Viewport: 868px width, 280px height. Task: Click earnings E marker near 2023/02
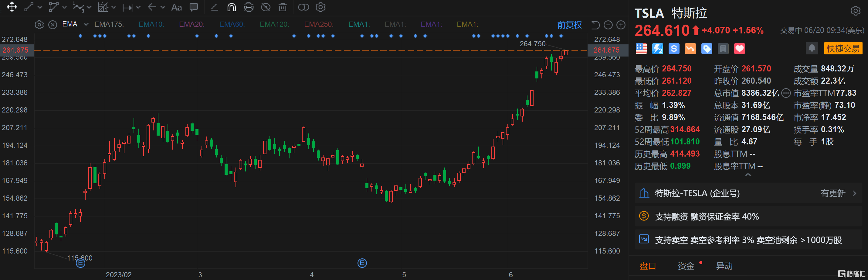point(80,263)
